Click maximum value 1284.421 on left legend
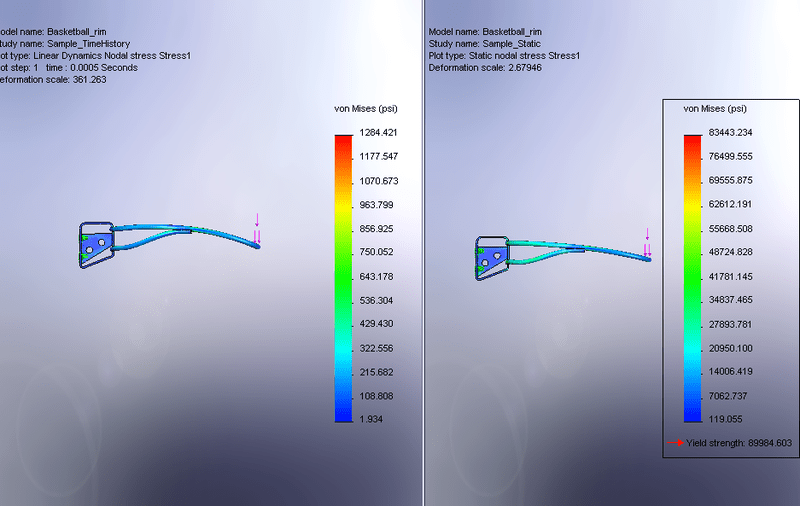This screenshot has height=506, width=800. (378, 133)
